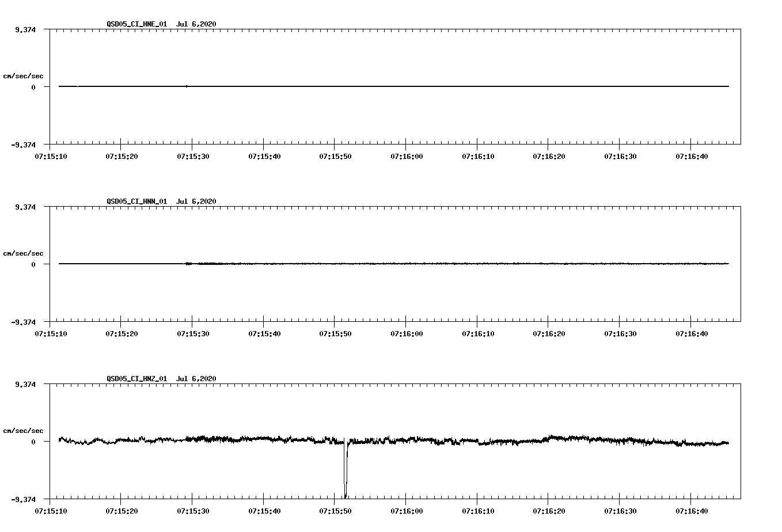Image resolution: width=782 pixels, height=532 pixels.
Task: Click the 9.374 upper limit on HNZ plot
Action: pos(25,384)
